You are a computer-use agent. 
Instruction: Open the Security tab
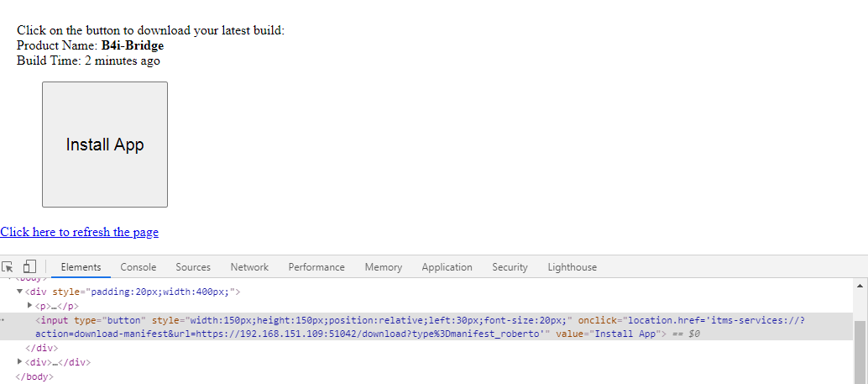pyautogui.click(x=510, y=267)
